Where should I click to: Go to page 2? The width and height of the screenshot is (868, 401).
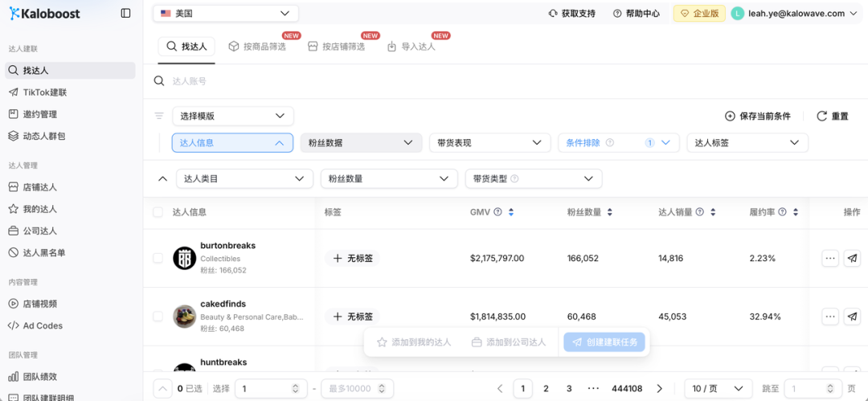coord(546,389)
